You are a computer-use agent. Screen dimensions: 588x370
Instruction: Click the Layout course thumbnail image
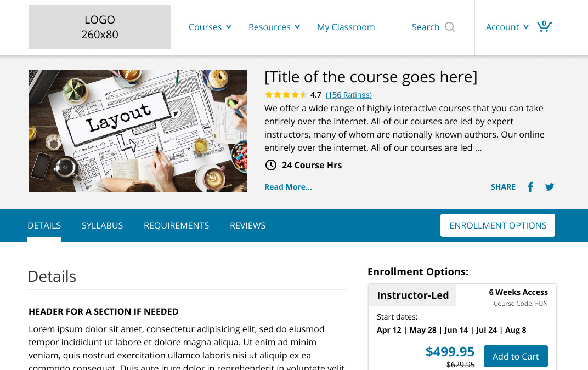pyautogui.click(x=138, y=131)
